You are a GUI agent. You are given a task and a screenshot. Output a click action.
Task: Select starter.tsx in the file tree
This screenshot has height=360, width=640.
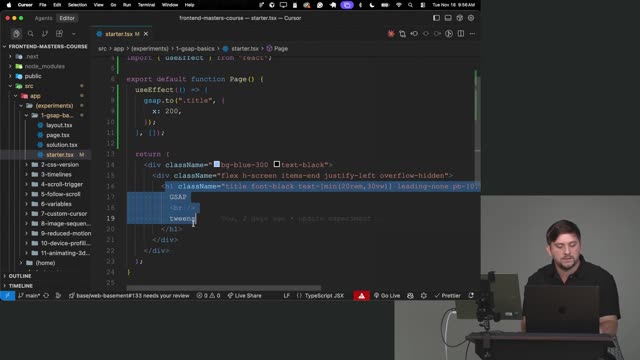[60, 155]
